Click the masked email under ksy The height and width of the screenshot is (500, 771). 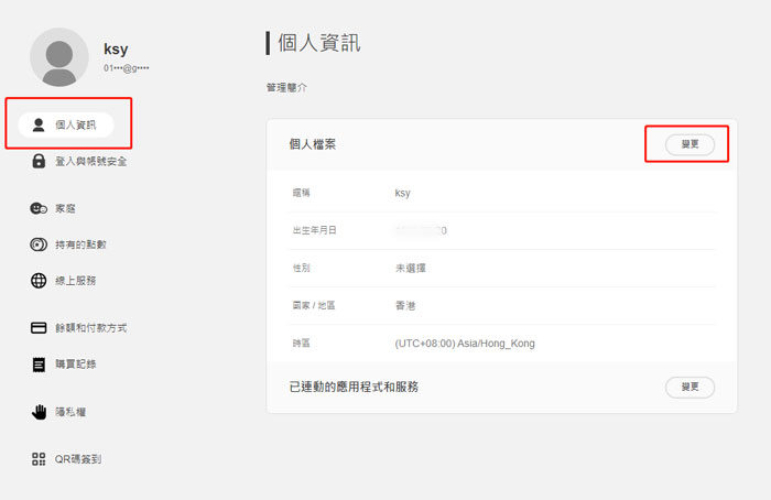[126, 68]
